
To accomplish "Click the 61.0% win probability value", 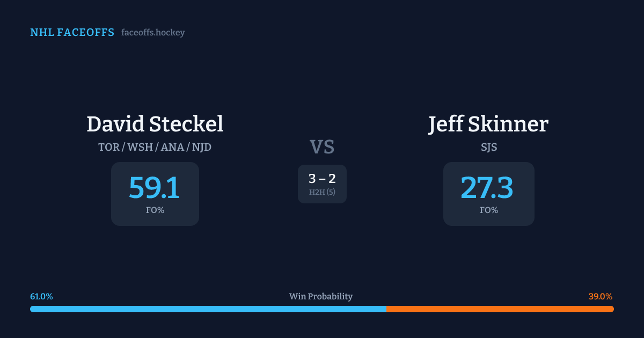I will pos(41,297).
